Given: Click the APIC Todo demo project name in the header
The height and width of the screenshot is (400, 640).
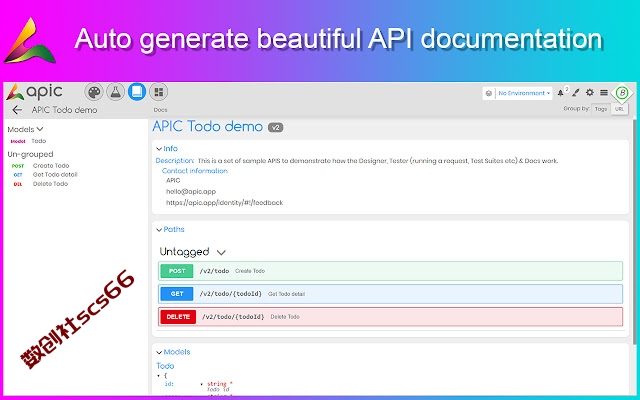Looking at the screenshot, I should point(64,110).
